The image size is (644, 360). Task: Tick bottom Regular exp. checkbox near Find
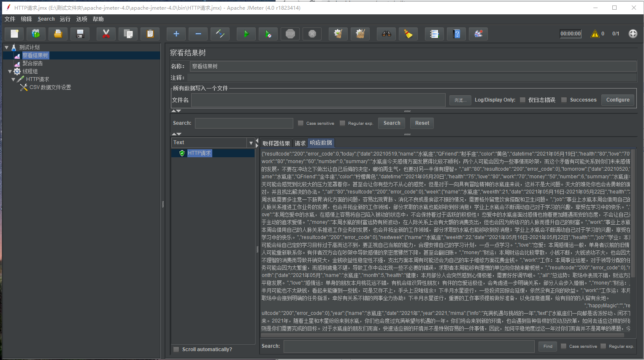pos(603,346)
